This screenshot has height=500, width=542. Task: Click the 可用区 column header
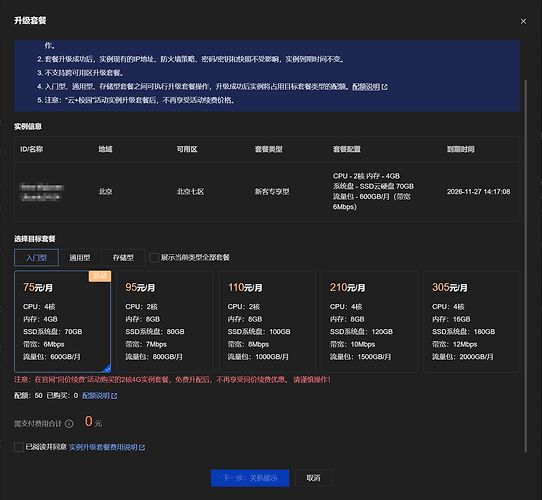[x=187, y=149]
